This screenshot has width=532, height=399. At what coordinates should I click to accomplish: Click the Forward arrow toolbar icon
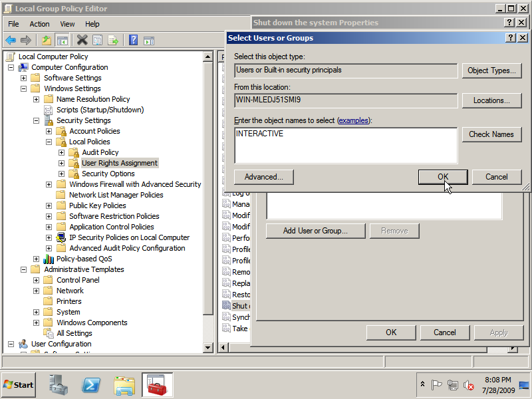26,41
